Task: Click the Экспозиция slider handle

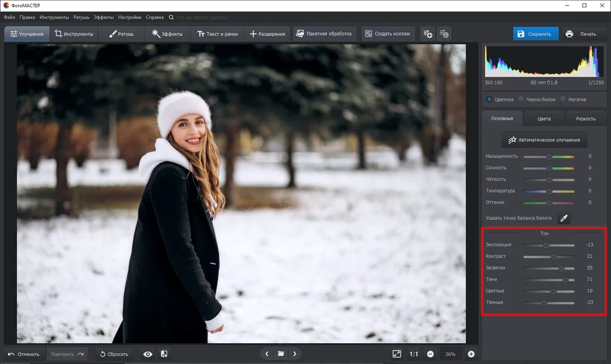Action: coord(546,246)
